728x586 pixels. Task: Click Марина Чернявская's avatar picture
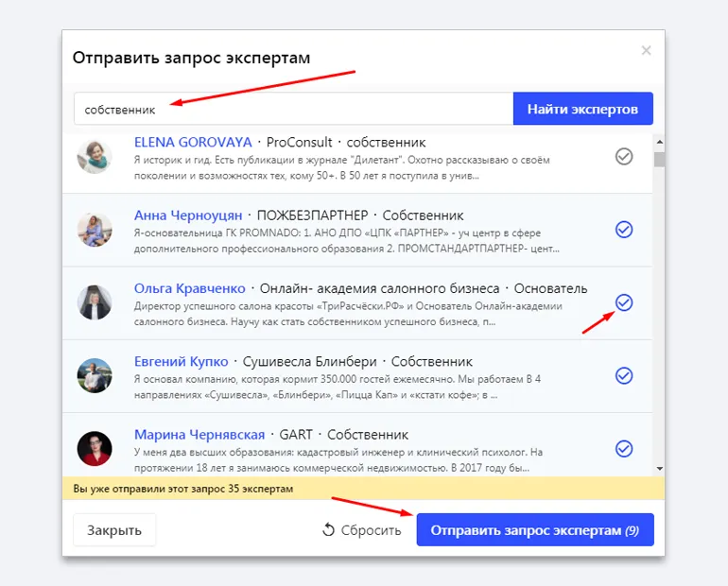95,448
